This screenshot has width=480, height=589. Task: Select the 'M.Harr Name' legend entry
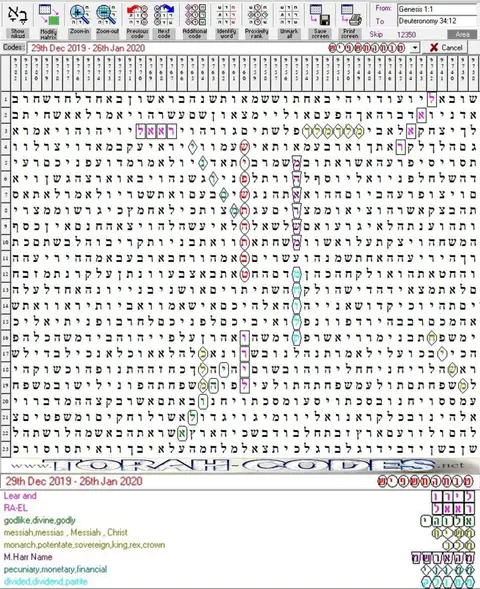[28, 557]
